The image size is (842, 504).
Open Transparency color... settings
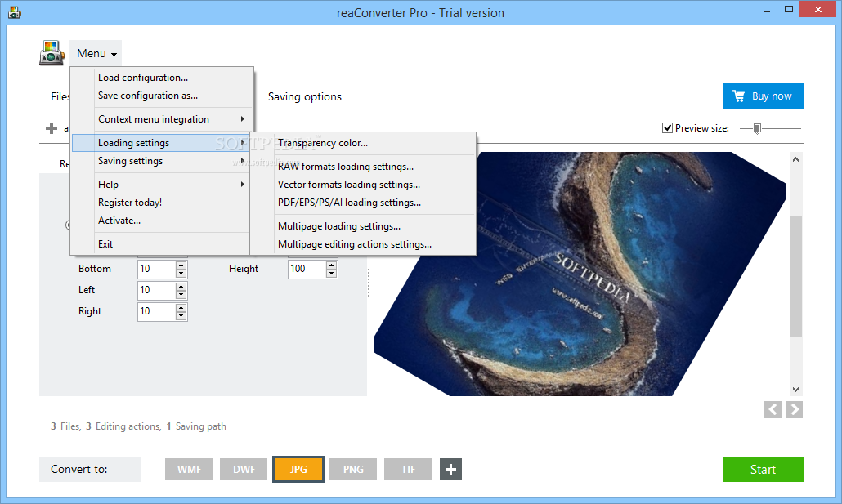click(x=364, y=143)
